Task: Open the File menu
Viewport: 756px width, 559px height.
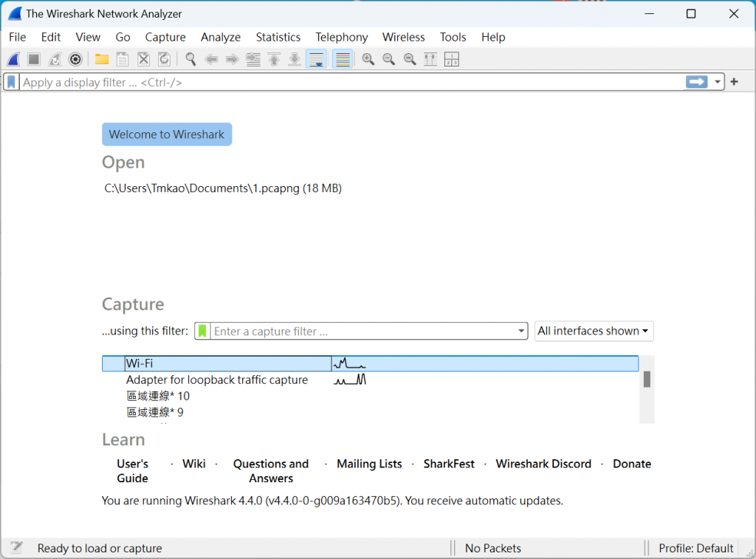Action: (x=18, y=37)
